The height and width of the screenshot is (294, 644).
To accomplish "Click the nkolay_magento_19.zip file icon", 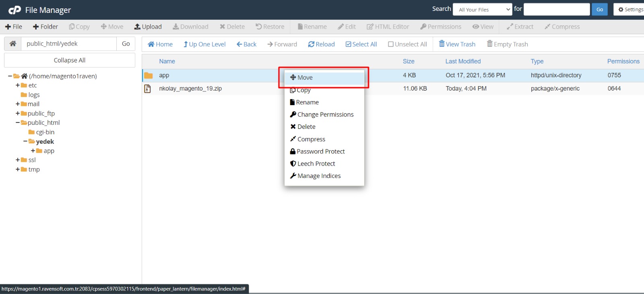I will [x=148, y=89].
